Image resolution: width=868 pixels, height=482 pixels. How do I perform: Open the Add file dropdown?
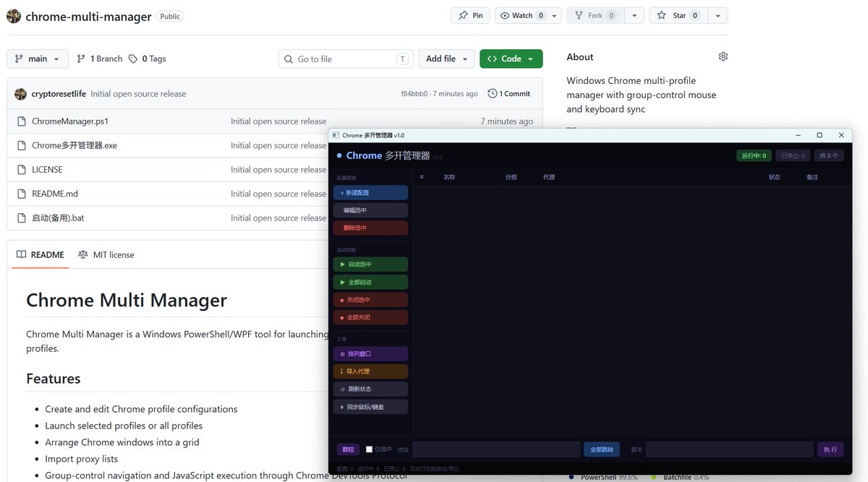446,59
